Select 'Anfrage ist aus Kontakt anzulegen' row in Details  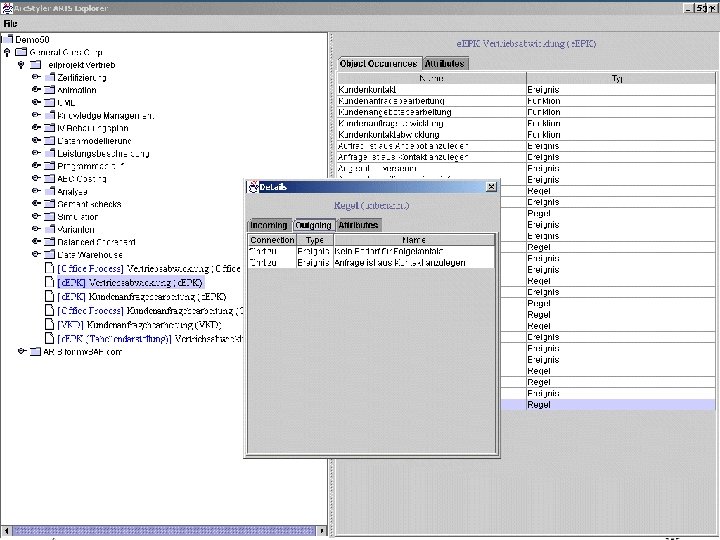(371, 263)
